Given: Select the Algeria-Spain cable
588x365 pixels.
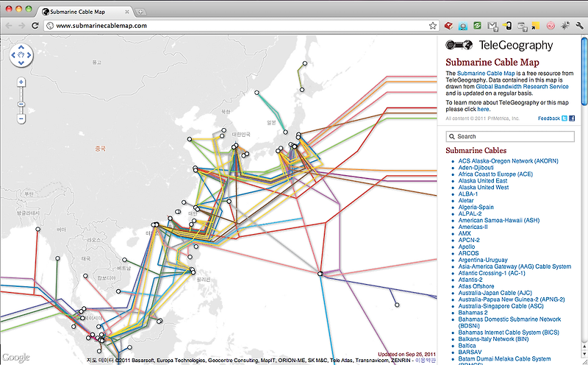Looking at the screenshot, I should (476, 207).
